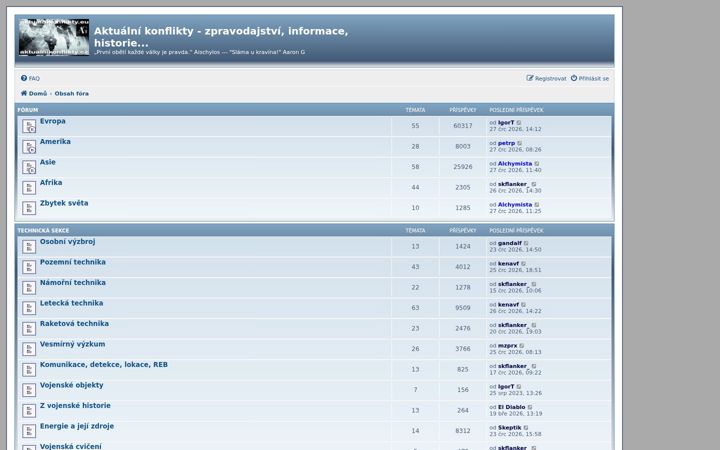The width and height of the screenshot is (720, 450).
Task: Click the Vojenské objekty folder icon
Action: 29,390
